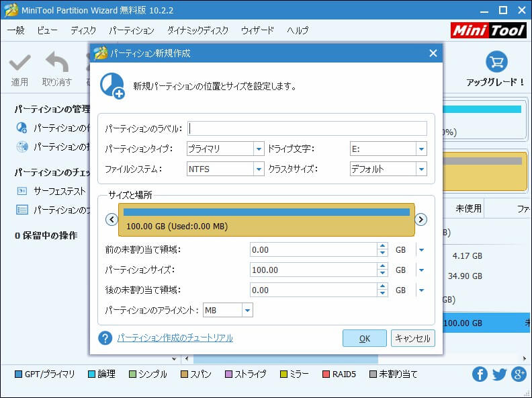This screenshot has height=398, width=532.
Task: Click the right arrow on the size bar
Action: point(420,219)
